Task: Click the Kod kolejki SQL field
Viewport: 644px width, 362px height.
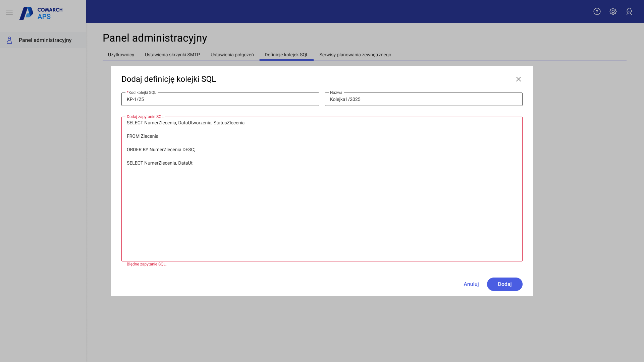Action: click(x=220, y=100)
